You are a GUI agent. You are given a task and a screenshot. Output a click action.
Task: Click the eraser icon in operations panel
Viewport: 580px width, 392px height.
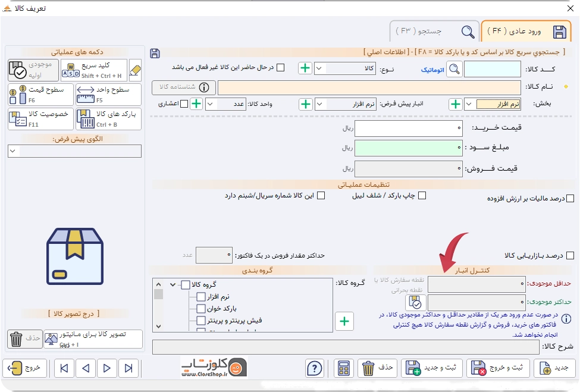pos(136,70)
